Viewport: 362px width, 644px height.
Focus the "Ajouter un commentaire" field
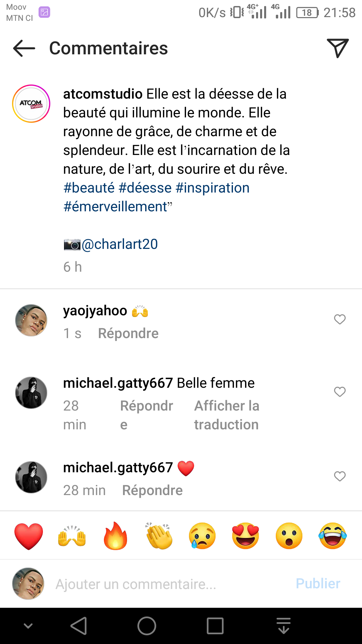pos(168,584)
